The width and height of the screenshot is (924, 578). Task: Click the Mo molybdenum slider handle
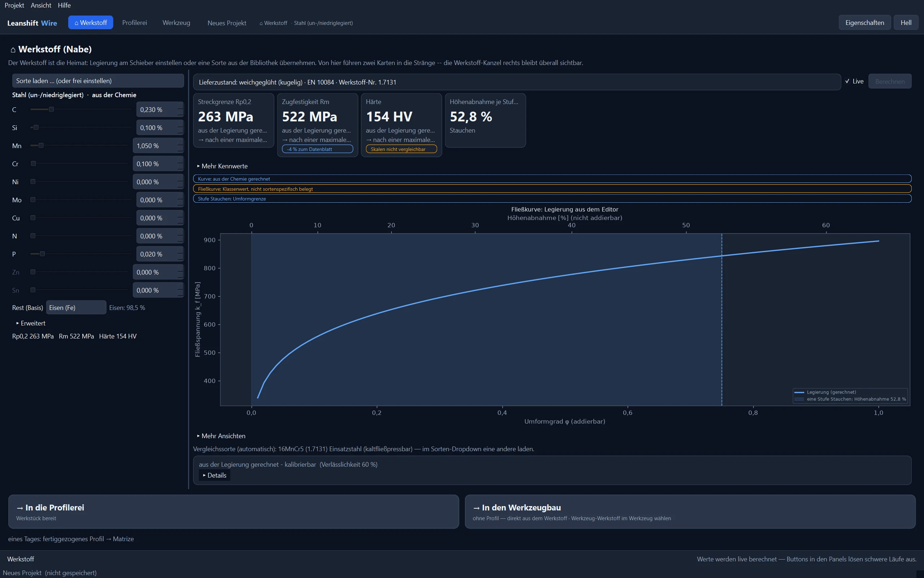33,199
